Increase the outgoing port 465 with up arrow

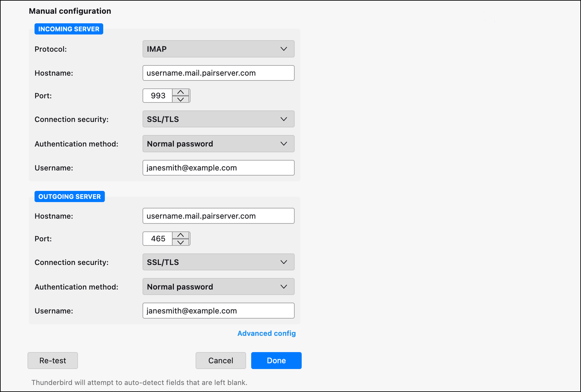pyautogui.click(x=181, y=235)
